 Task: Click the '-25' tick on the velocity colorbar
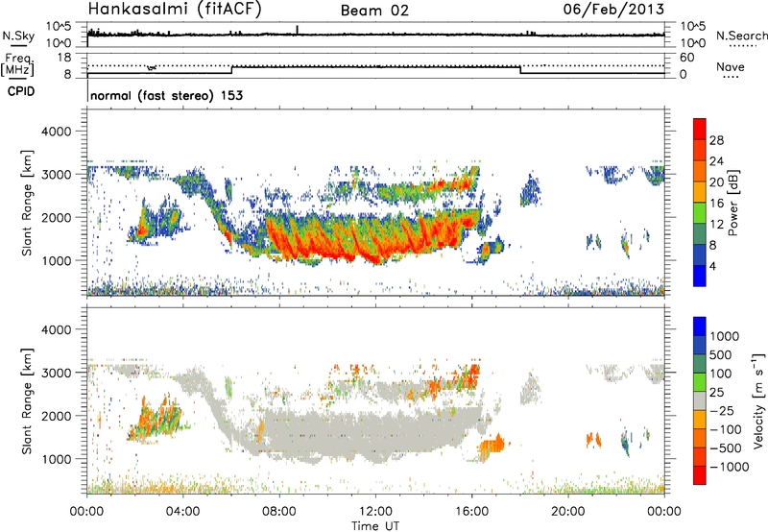[722, 410]
